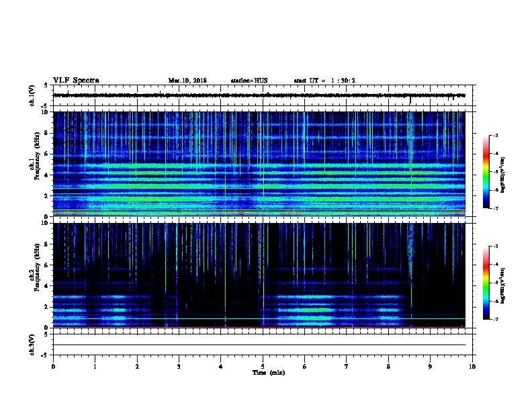Click time axis tick label "7"
The width and height of the screenshot is (532, 411).
coord(347,367)
